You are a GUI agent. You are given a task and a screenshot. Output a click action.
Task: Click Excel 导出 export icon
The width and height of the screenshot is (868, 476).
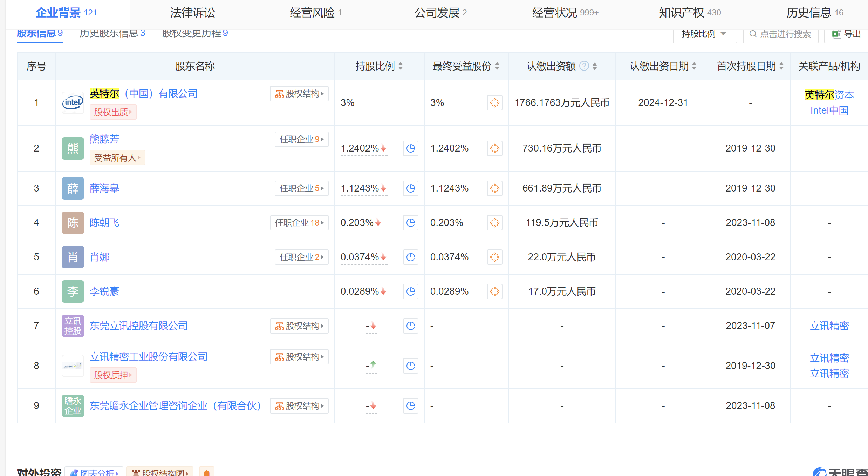[836, 34]
